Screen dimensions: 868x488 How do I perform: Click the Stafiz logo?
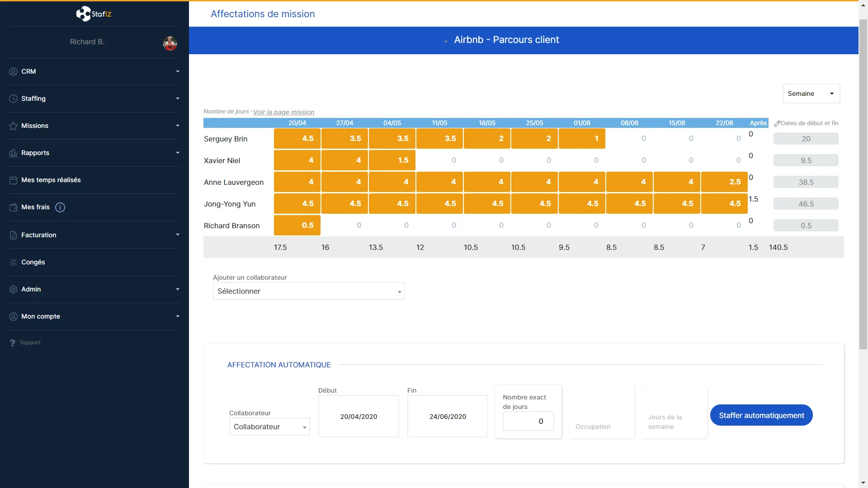click(x=94, y=14)
